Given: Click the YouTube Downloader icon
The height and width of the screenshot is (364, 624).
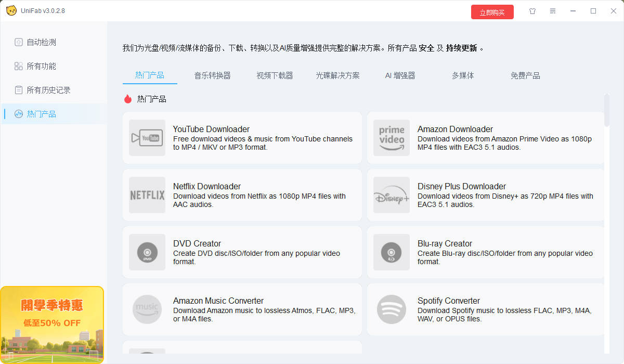Looking at the screenshot, I should click(147, 138).
